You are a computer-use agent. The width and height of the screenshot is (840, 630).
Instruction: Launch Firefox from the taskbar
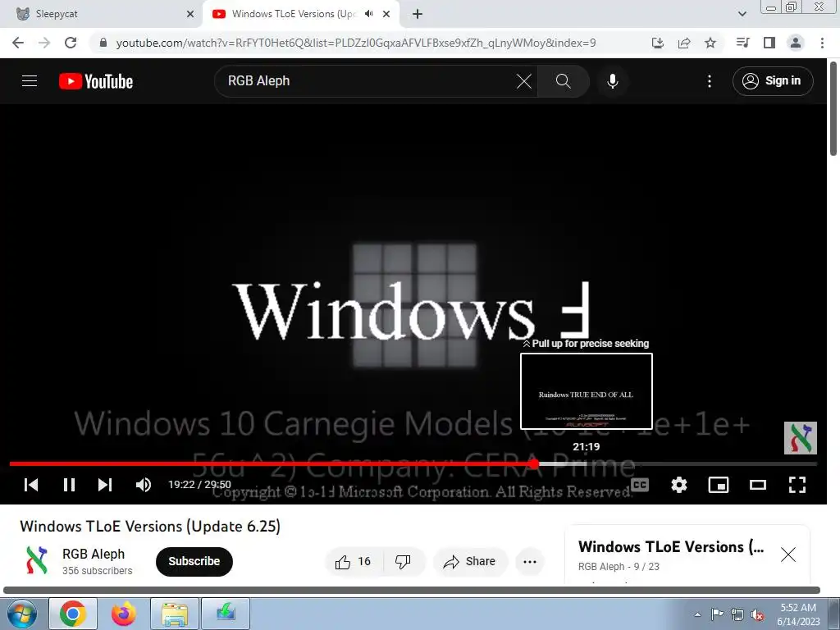tap(124, 614)
